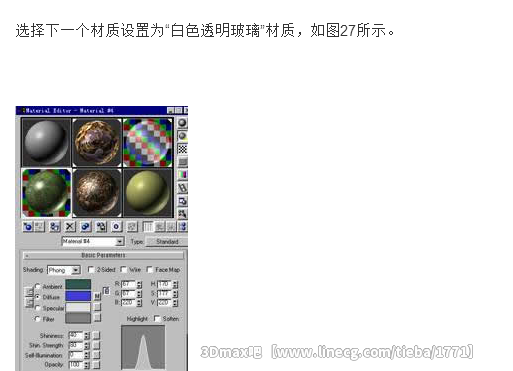Click the Type Standard button
Viewport: 513px width, 371px height.
167,241
